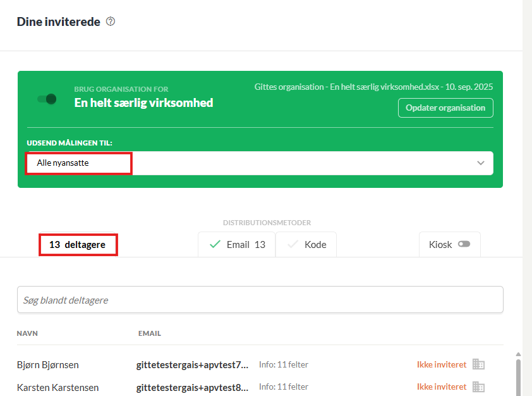The image size is (532, 396).
Task: Open Info: 11 felter for Bjørn Bjørnsen
Action: click(x=284, y=364)
